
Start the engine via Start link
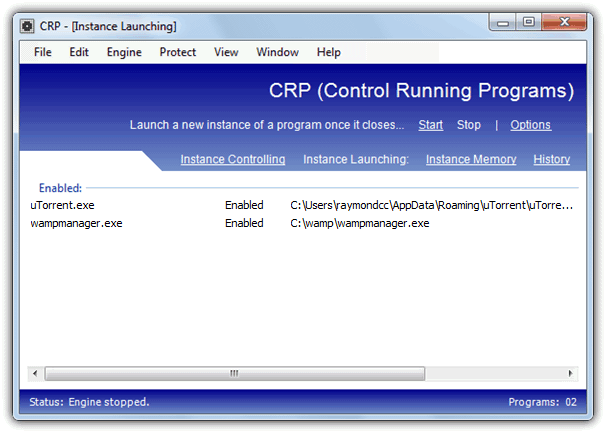431,125
